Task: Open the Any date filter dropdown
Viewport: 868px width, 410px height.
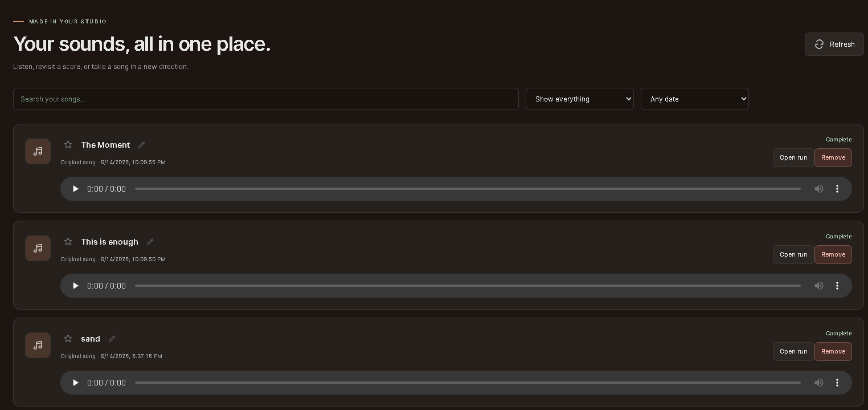Action: pyautogui.click(x=694, y=99)
